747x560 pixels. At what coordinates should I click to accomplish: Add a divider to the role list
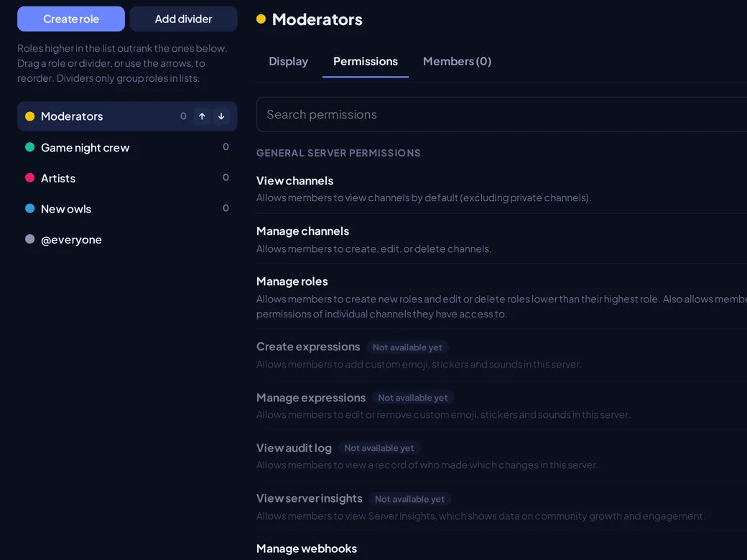[x=183, y=19]
